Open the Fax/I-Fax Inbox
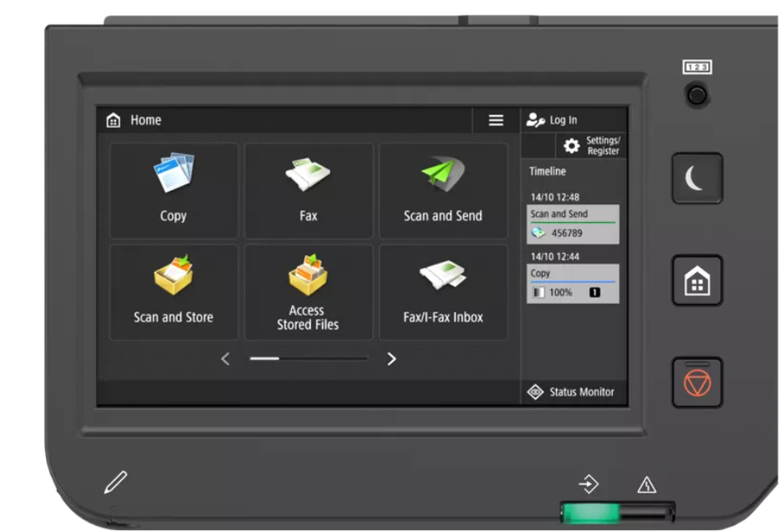Viewport: 783px width, 532px height. coord(443,290)
